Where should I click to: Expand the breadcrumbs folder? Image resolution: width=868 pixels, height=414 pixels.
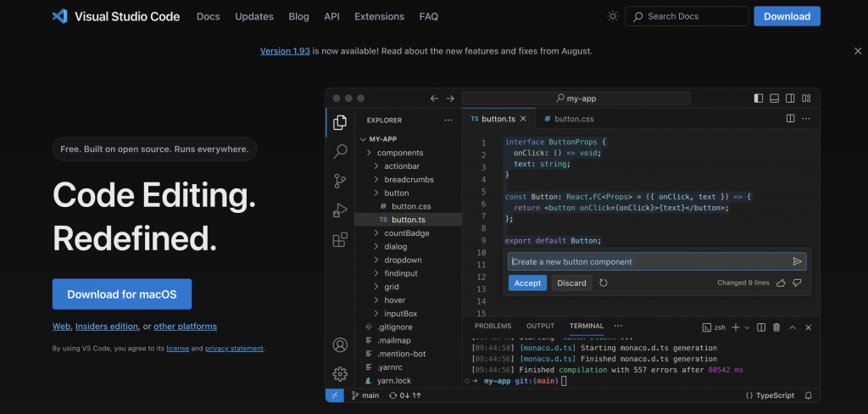[x=376, y=180]
